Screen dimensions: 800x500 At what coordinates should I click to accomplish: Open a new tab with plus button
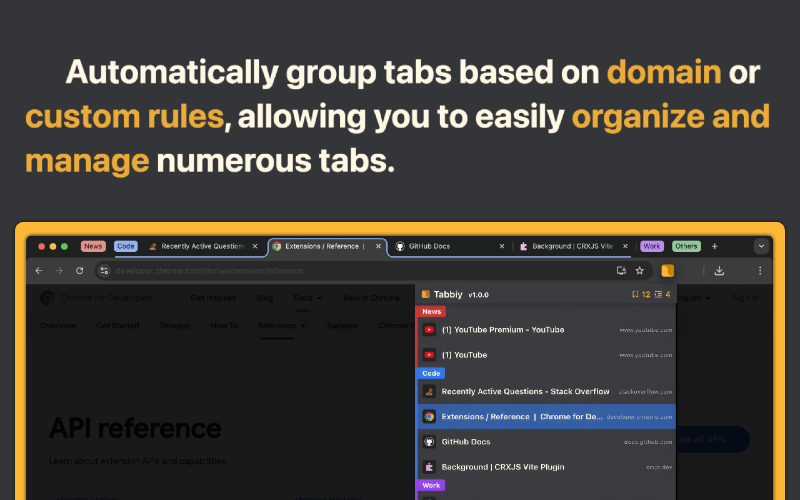(x=714, y=246)
